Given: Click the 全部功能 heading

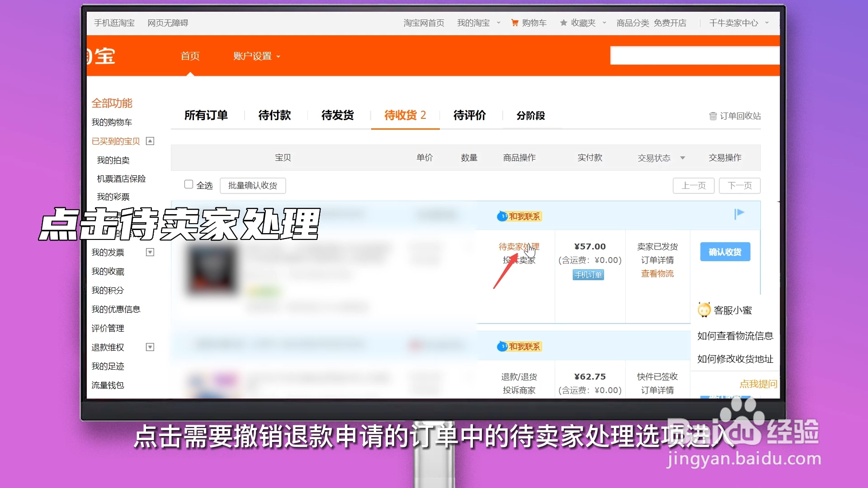Looking at the screenshot, I should coord(112,103).
